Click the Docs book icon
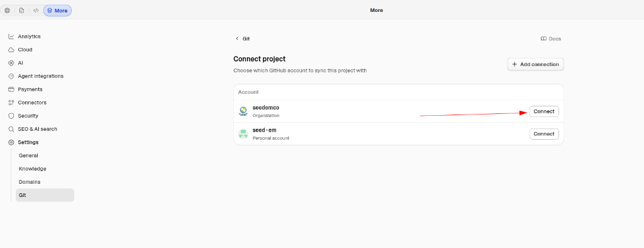The width and height of the screenshot is (644, 248). point(543,38)
